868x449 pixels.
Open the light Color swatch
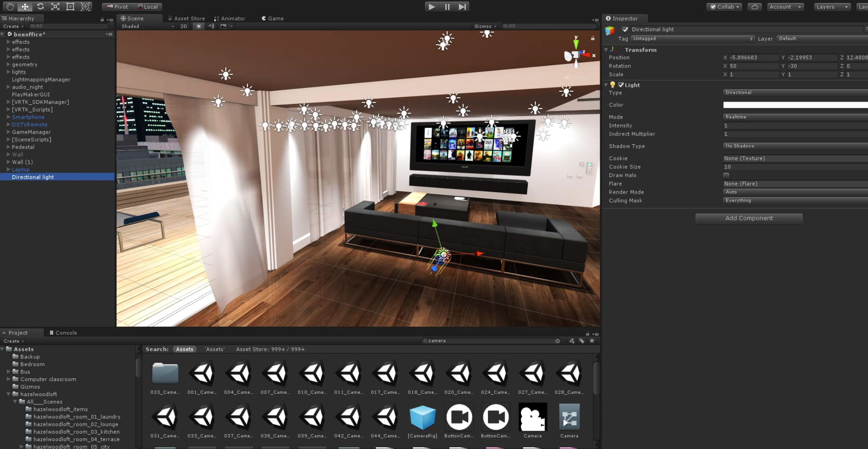click(x=795, y=105)
